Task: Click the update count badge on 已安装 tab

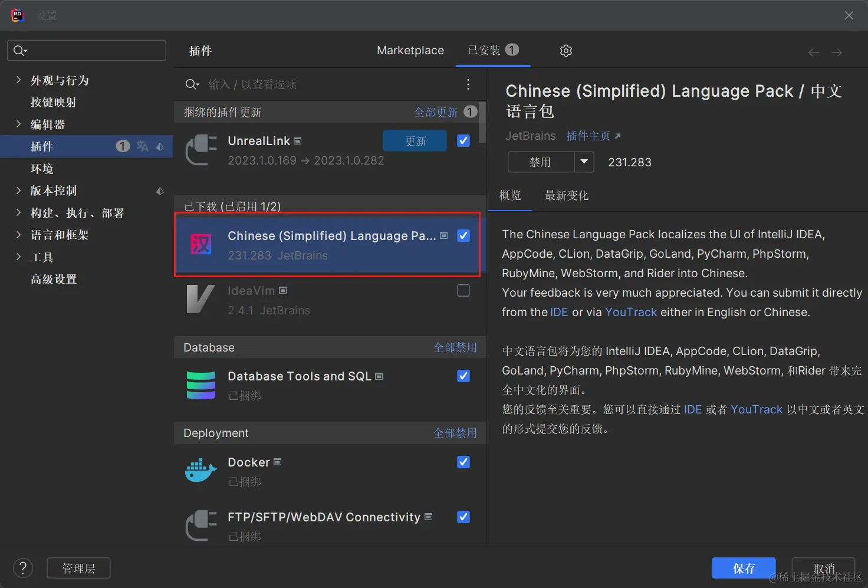Action: pos(512,50)
